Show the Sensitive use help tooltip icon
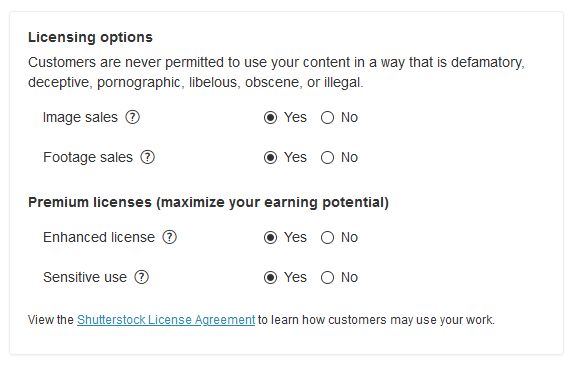The height and width of the screenshot is (370, 576). point(141,277)
